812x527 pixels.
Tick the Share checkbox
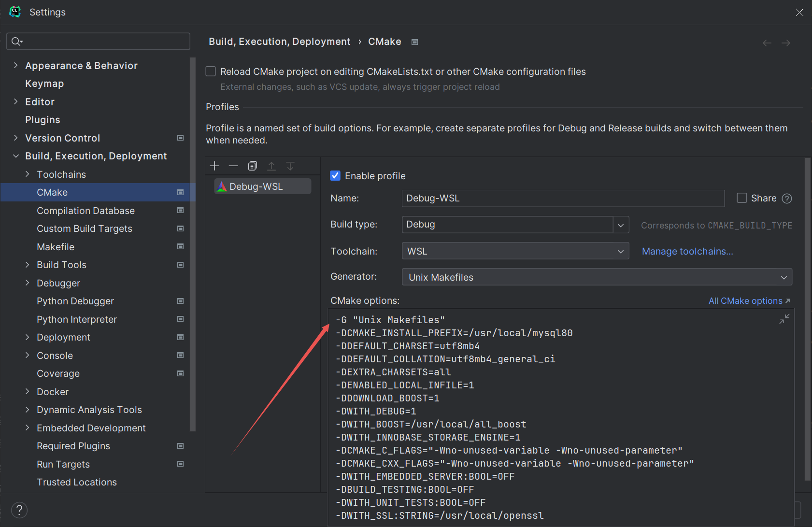[x=742, y=198]
